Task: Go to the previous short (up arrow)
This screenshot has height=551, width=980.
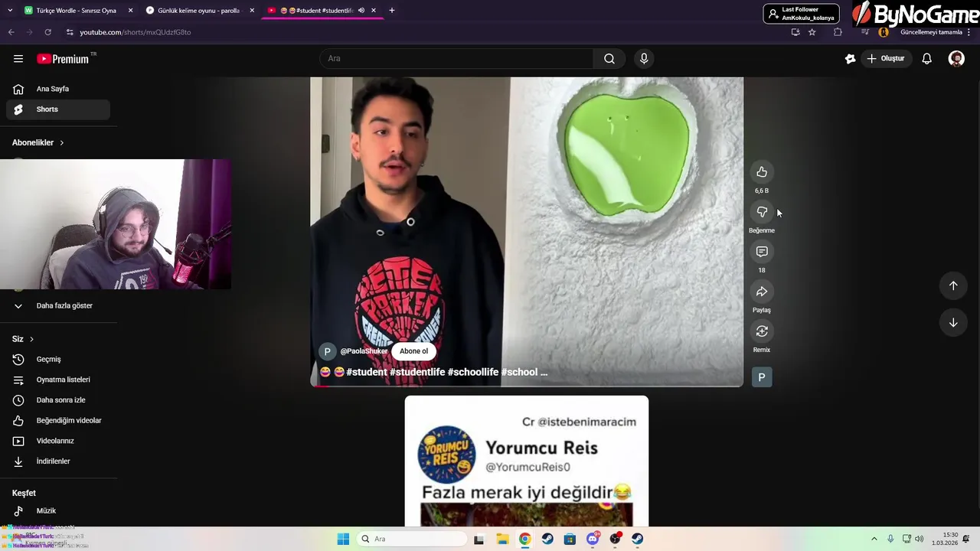Action: pyautogui.click(x=953, y=285)
